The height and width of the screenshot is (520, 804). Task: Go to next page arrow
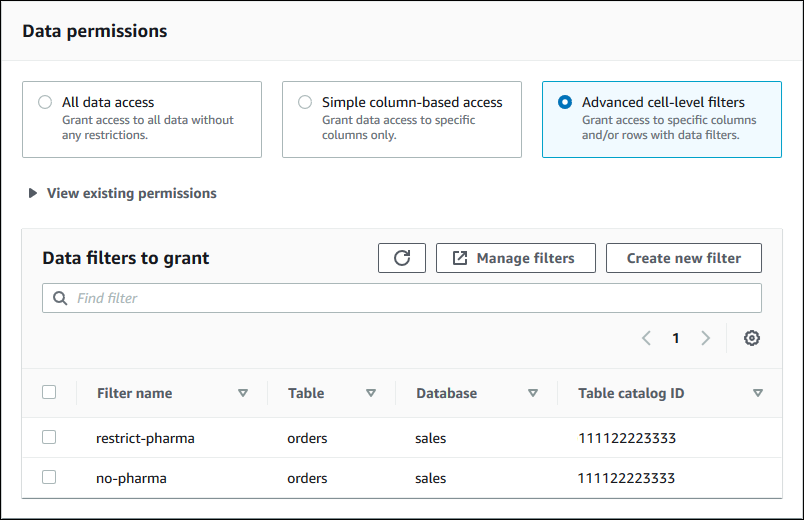click(x=705, y=338)
